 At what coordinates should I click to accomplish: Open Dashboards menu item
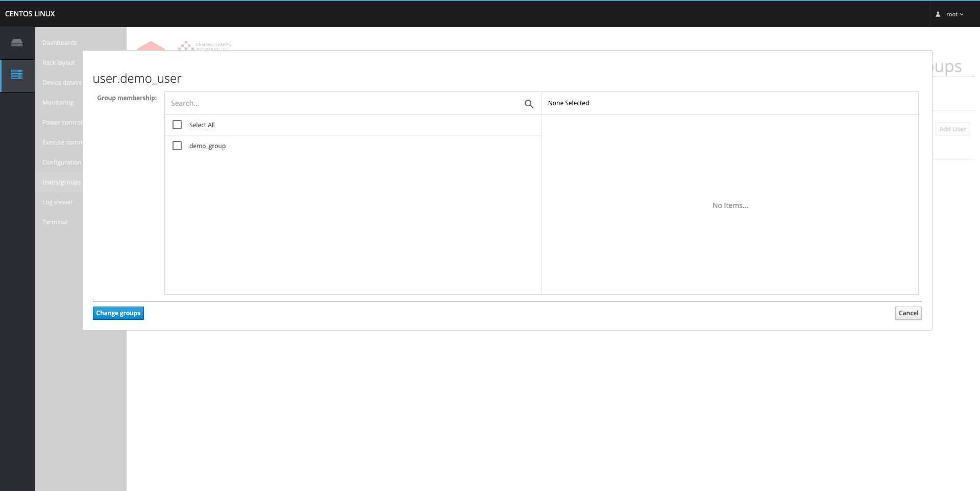coord(59,43)
